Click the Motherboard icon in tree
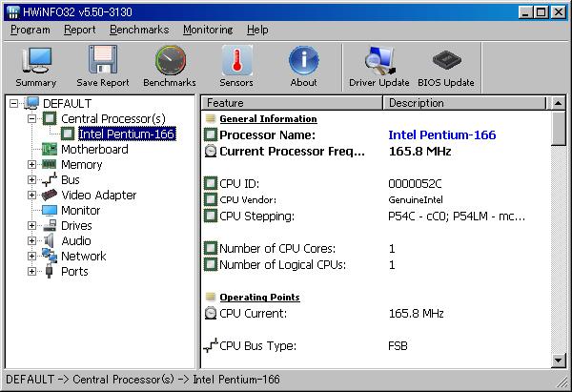 (50, 149)
